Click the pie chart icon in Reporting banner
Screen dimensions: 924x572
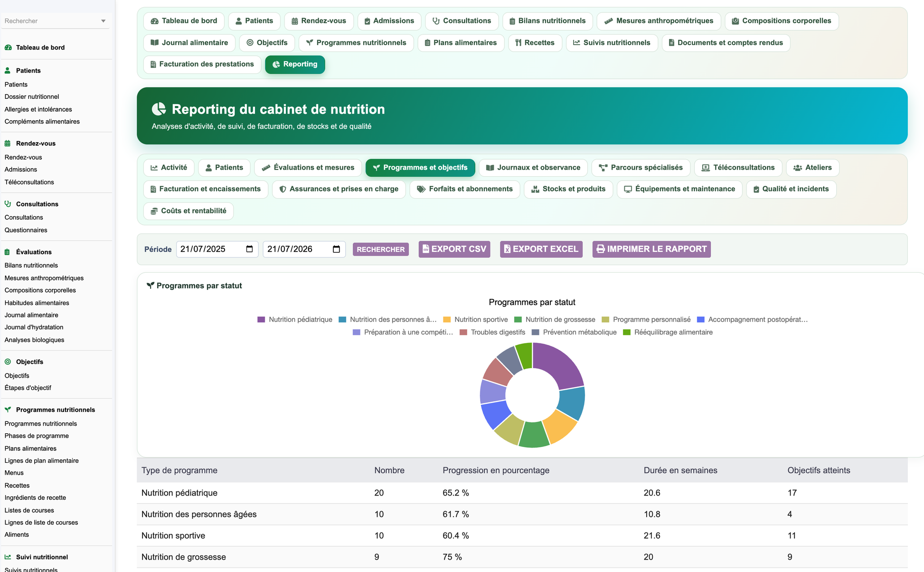159,109
